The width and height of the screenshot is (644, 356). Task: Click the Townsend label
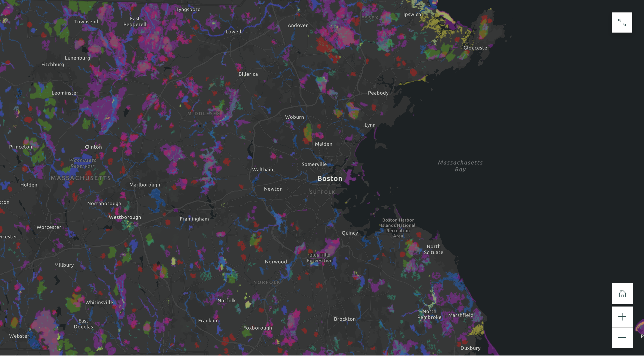pyautogui.click(x=86, y=22)
